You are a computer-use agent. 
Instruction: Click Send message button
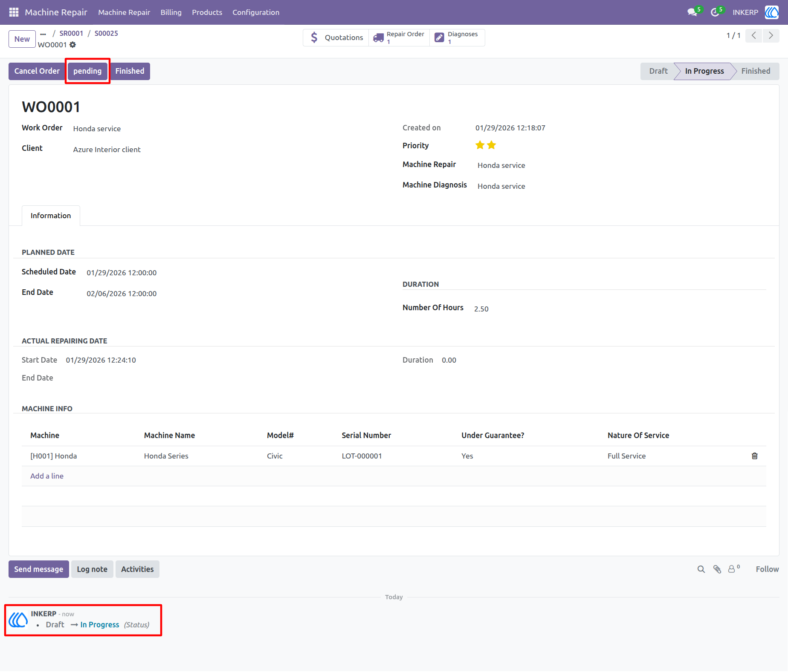pos(39,569)
